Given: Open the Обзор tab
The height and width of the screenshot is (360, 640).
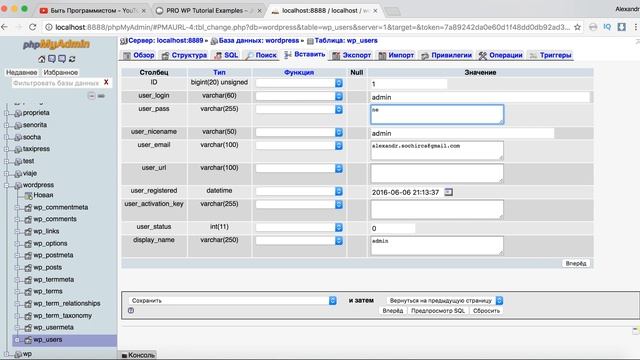Looking at the screenshot, I should (x=139, y=55).
